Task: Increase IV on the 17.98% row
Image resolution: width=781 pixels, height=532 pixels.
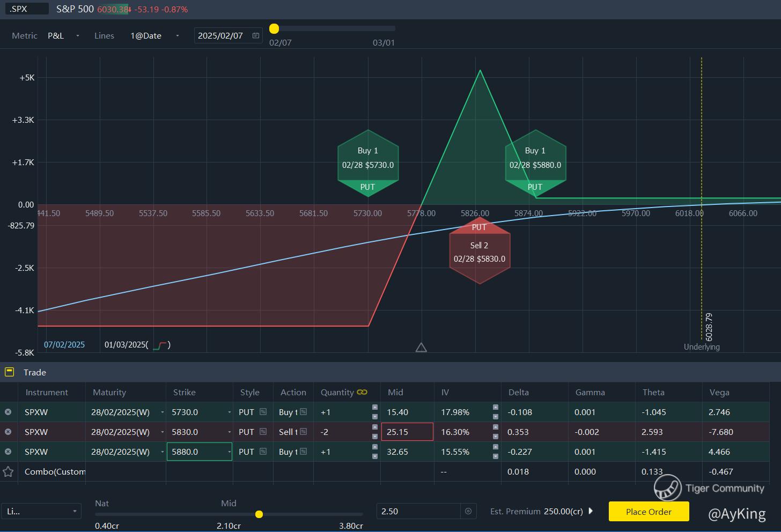Action: [x=495, y=408]
